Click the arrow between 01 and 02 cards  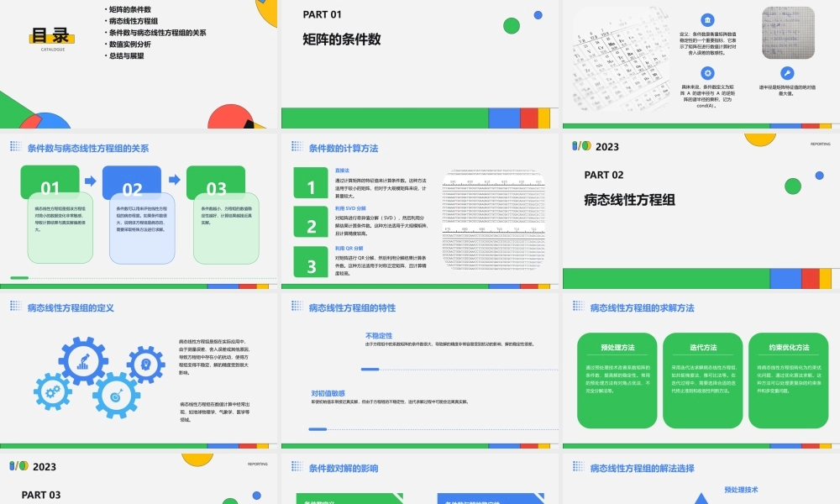pyautogui.click(x=91, y=181)
